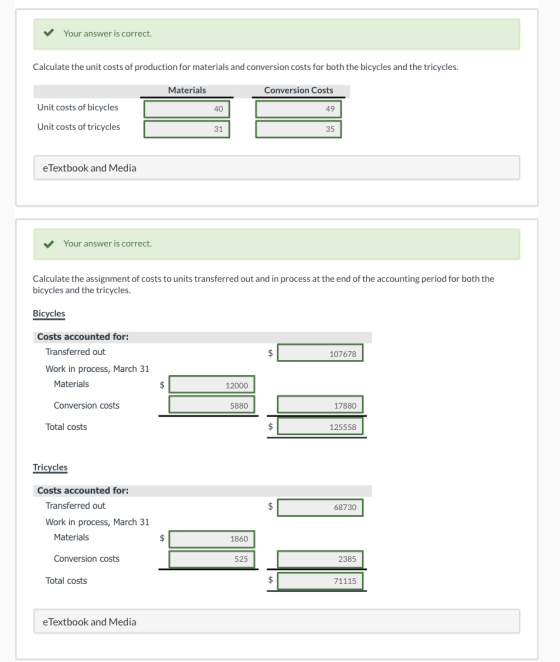Image resolution: width=560 pixels, height=662 pixels.
Task: Click the green checkmark in the first correct banner
Action: coord(49,33)
